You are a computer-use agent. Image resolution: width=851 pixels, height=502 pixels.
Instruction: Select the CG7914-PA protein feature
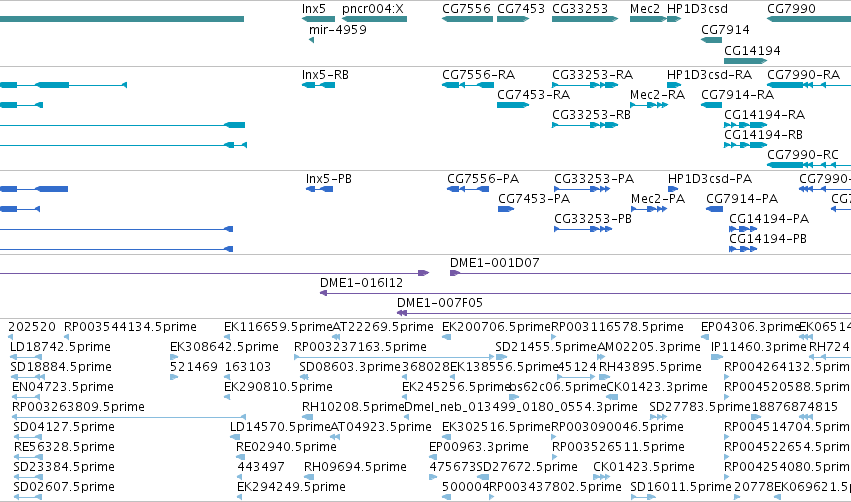(x=714, y=209)
